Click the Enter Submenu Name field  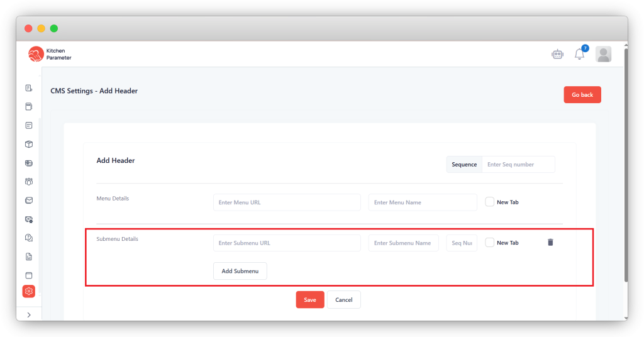(403, 243)
